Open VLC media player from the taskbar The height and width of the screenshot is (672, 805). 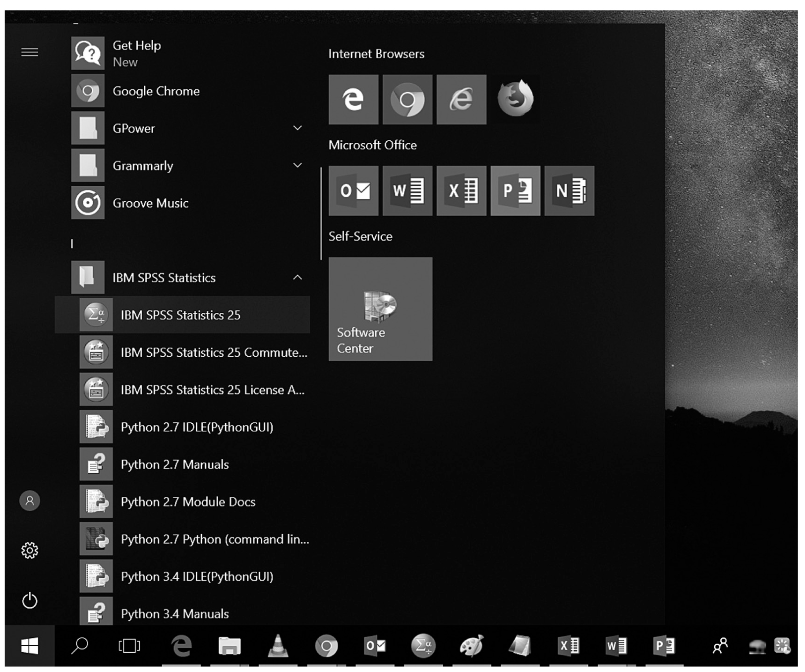[x=278, y=646]
